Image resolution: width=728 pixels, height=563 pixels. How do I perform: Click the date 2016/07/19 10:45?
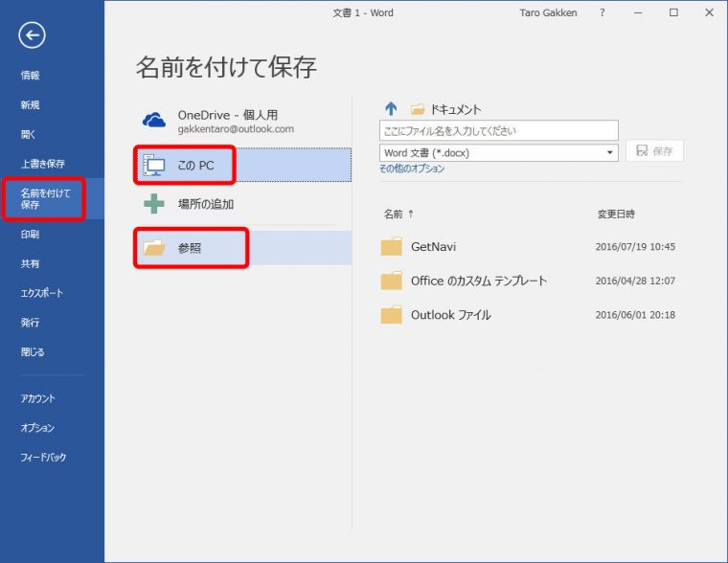635,246
